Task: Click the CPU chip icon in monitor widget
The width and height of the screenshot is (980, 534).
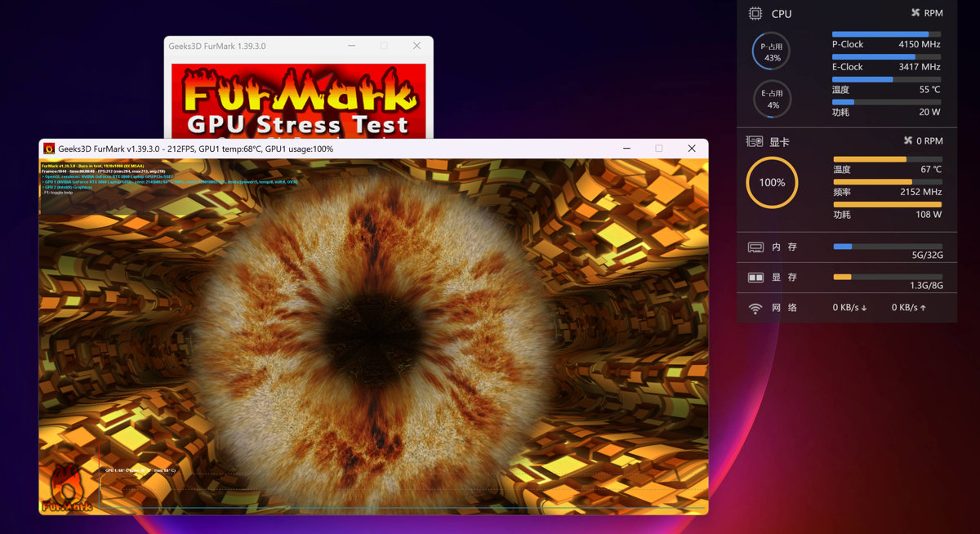Action: pos(755,13)
